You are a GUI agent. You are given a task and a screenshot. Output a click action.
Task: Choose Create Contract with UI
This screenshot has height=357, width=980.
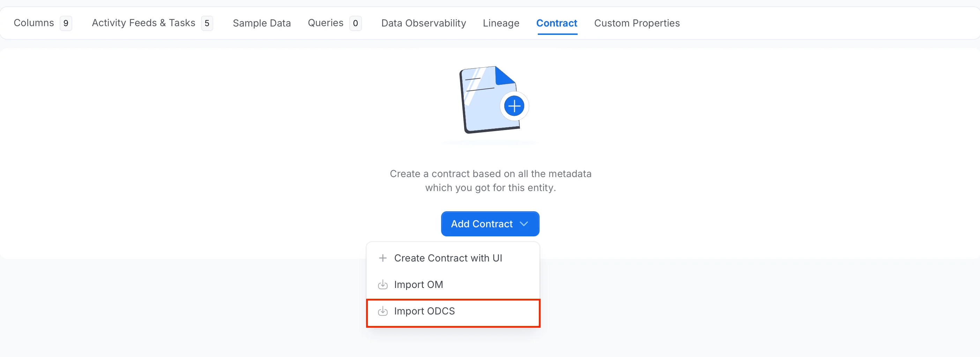(453, 258)
